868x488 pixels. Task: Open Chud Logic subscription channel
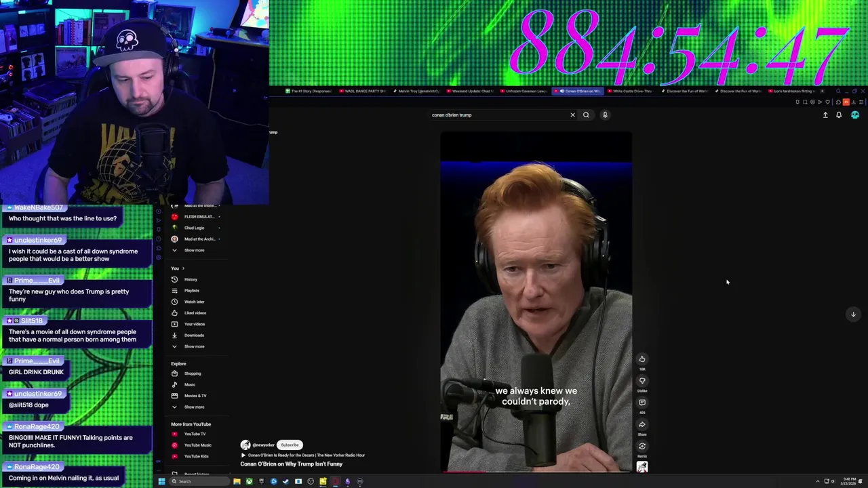195,228
